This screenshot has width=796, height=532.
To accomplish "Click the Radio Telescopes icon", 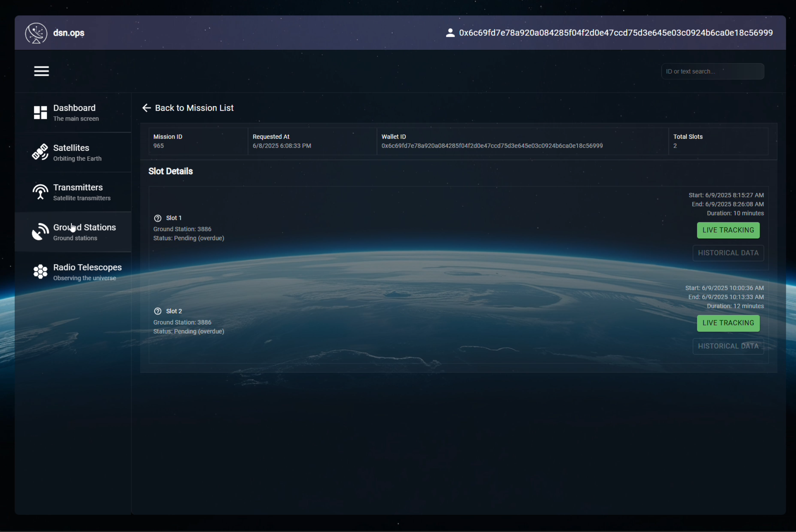I will pyautogui.click(x=40, y=272).
